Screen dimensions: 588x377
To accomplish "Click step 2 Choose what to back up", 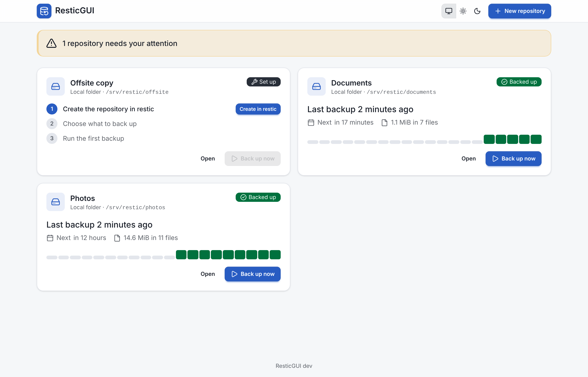I will [100, 124].
